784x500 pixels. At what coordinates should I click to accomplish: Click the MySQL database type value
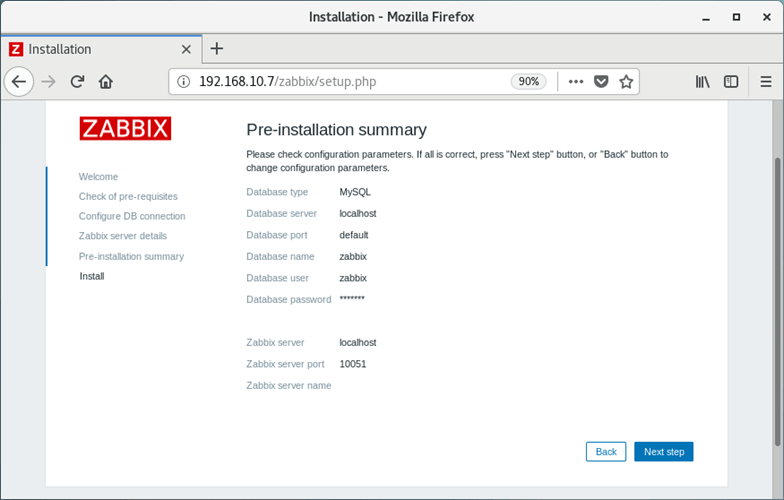355,192
